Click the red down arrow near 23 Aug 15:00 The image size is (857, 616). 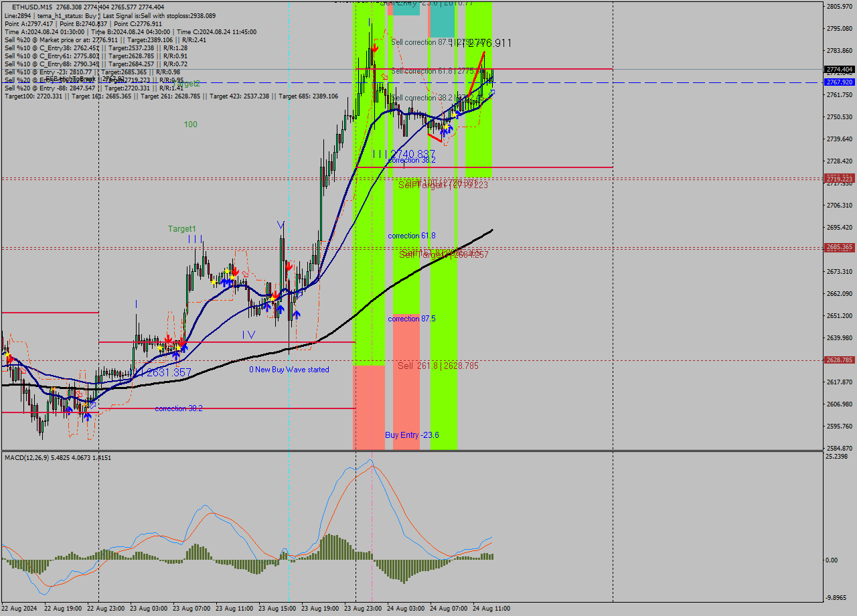coord(289,266)
